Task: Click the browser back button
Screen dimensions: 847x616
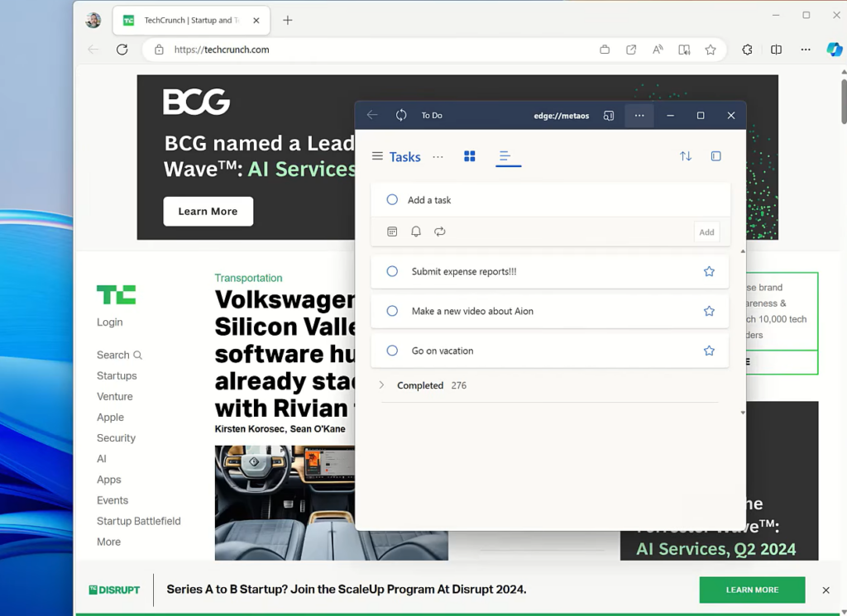Action: [93, 50]
